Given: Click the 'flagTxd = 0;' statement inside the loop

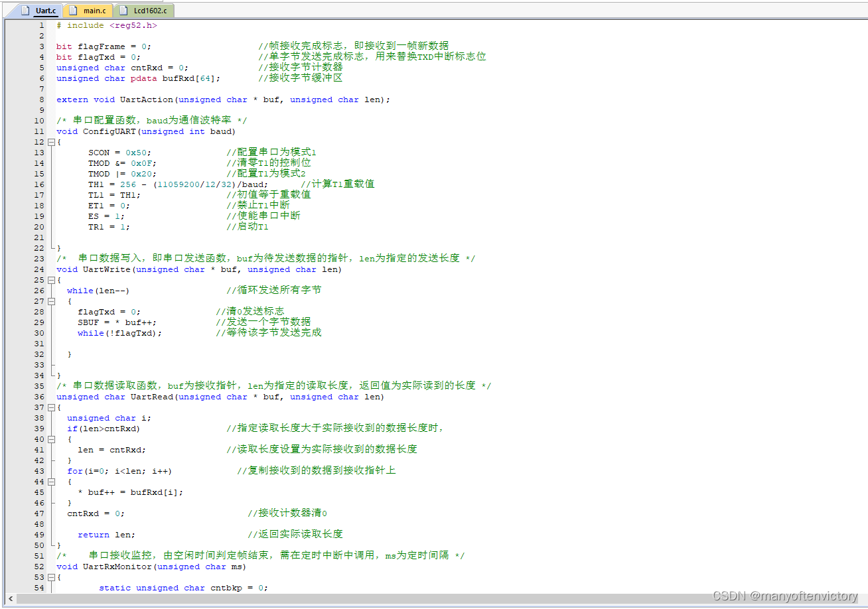Looking at the screenshot, I should 109,312.
